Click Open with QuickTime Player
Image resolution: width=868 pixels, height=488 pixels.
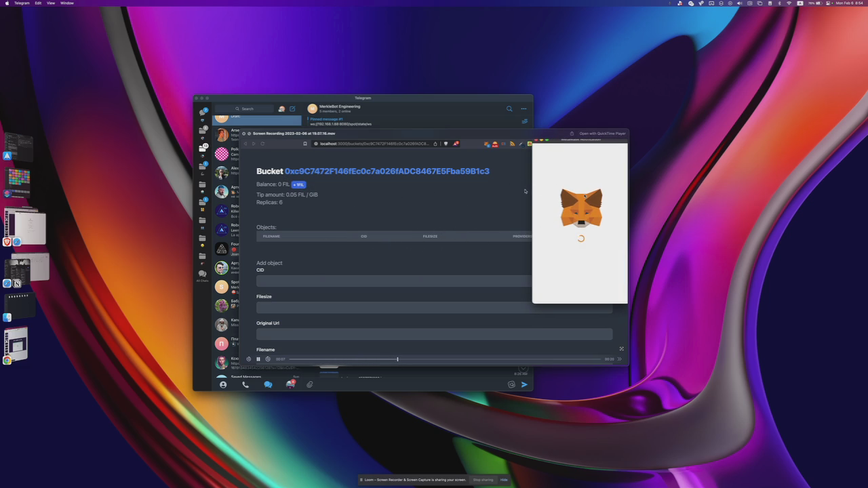(x=602, y=134)
